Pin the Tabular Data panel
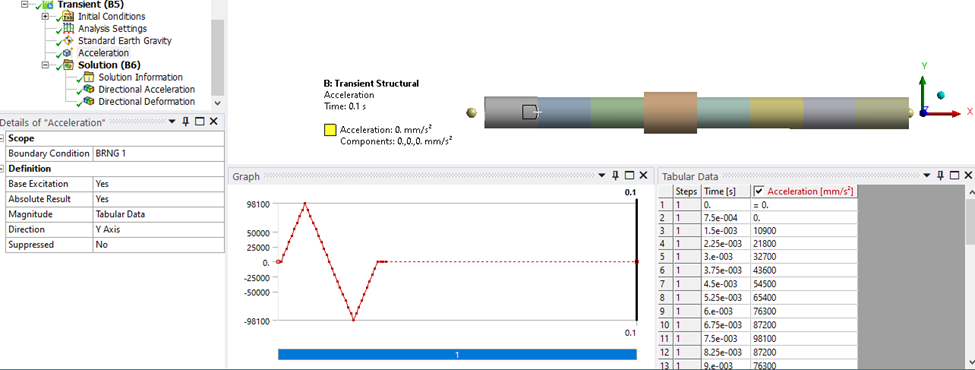Screen dimensions: 975x370 [941, 176]
